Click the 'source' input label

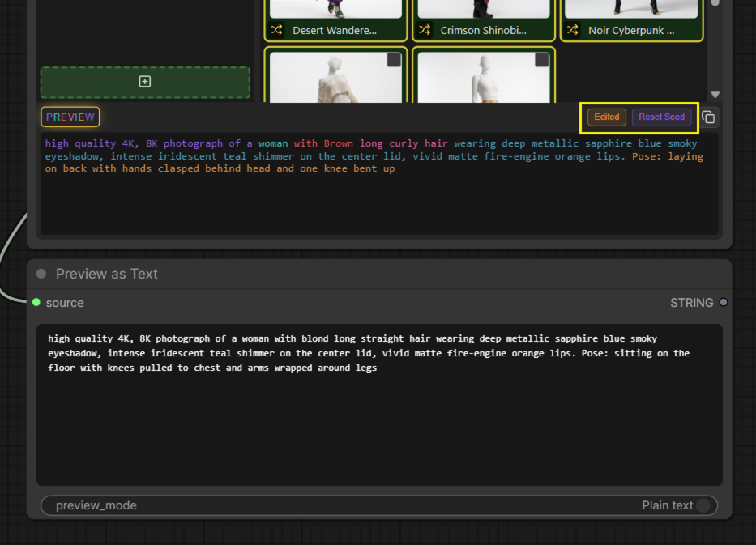(65, 303)
